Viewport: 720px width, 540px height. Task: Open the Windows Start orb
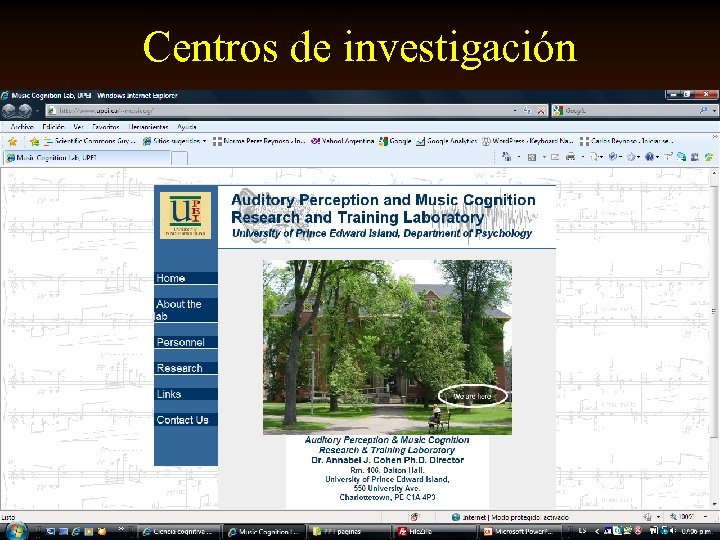click(x=17, y=531)
